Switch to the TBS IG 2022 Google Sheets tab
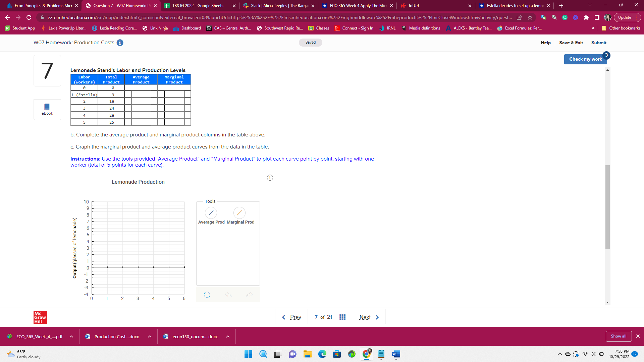This screenshot has width=644, height=362. click(195, 6)
